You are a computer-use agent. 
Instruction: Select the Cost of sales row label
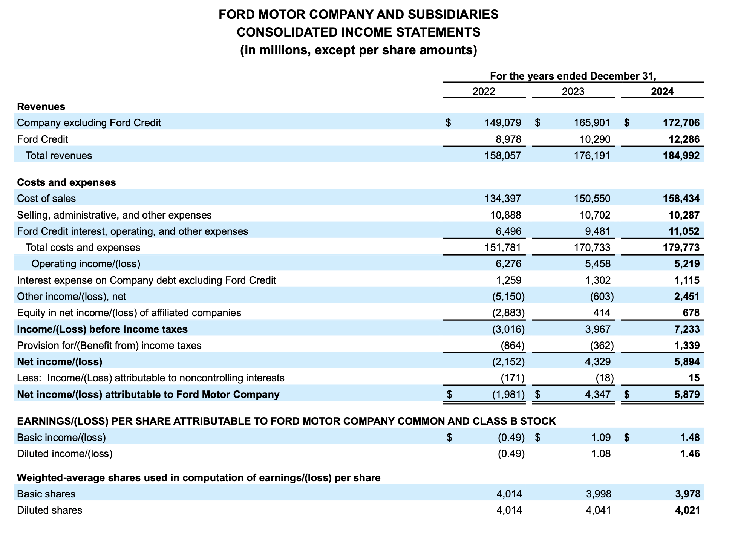(x=46, y=199)
